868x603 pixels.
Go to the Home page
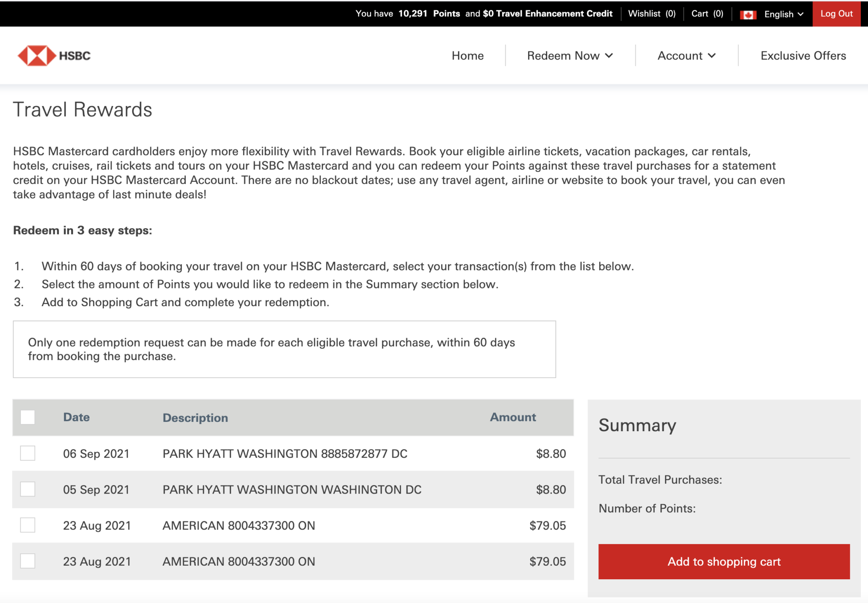[467, 56]
